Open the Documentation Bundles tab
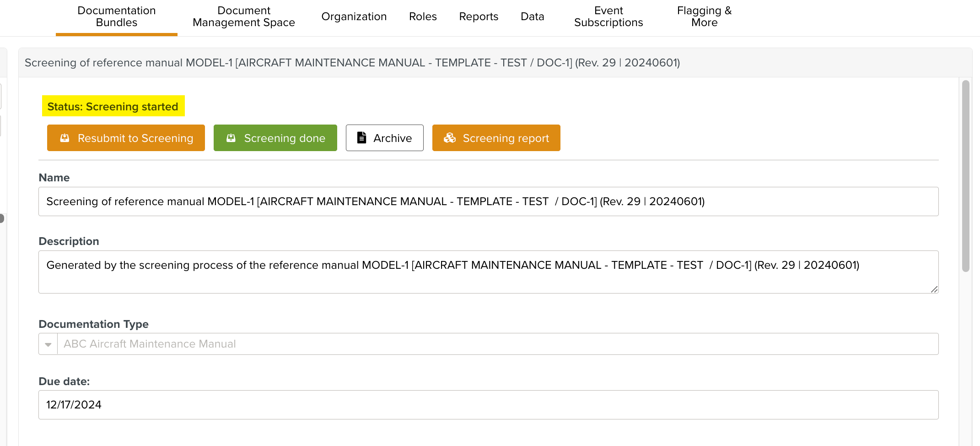Screen dimensions: 980x446 pos(117,16)
